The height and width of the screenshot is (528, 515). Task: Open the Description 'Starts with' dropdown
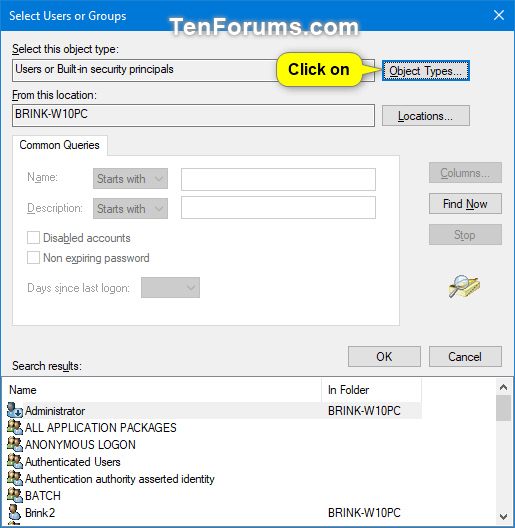[x=130, y=208]
